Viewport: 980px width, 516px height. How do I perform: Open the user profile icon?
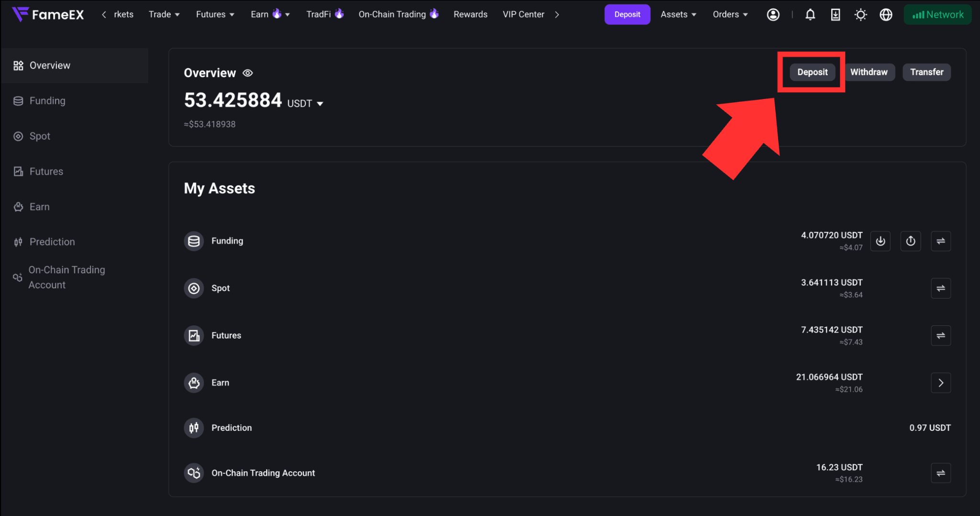point(773,15)
